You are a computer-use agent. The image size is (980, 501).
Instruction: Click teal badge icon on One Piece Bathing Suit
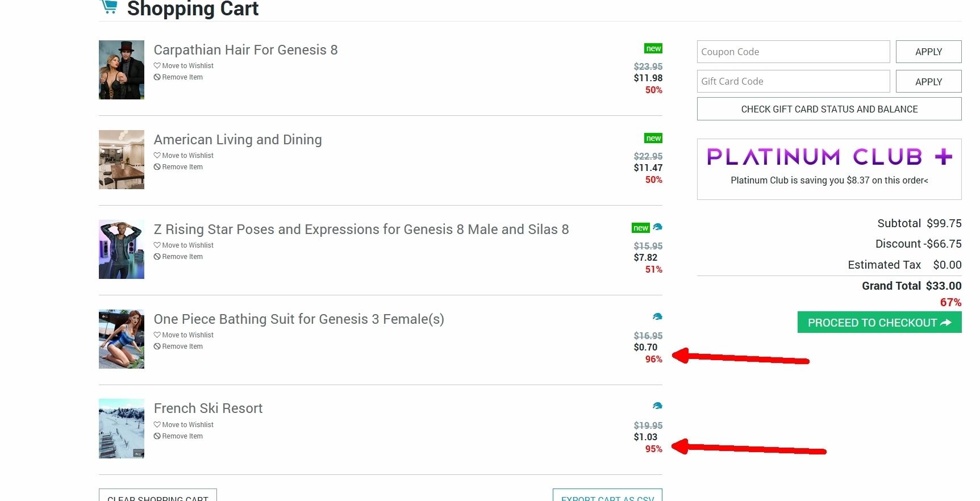(x=657, y=316)
